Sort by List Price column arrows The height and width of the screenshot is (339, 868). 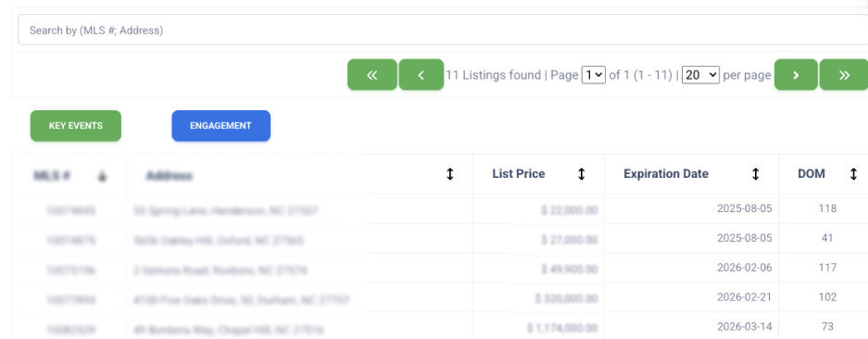581,174
